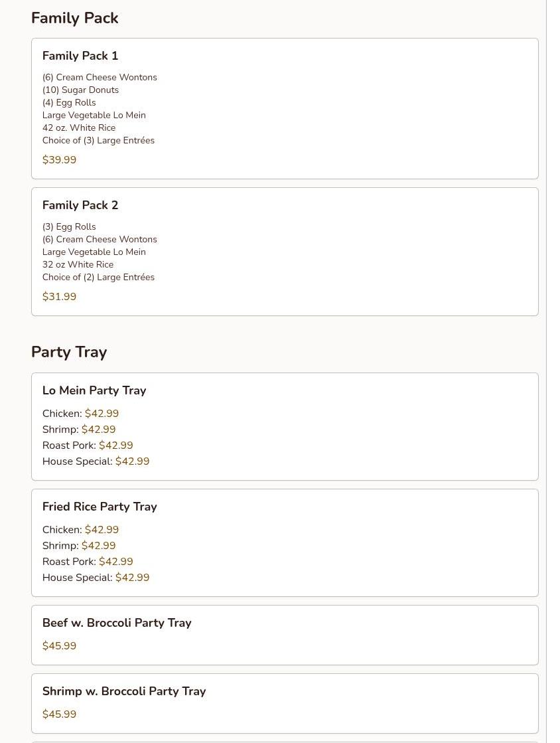This screenshot has height=743, width=560.
Task: Choose Shrimp price in Lo Mein Party Tray
Action: point(98,430)
